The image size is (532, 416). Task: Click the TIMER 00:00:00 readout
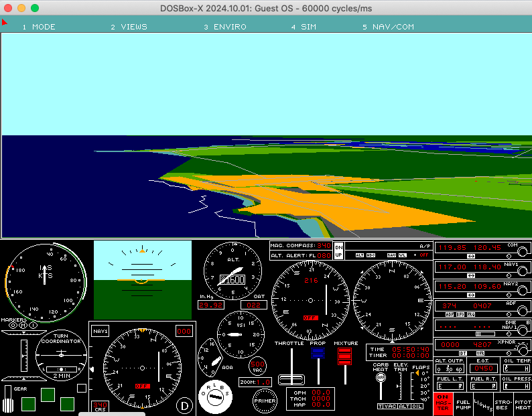(x=411, y=355)
